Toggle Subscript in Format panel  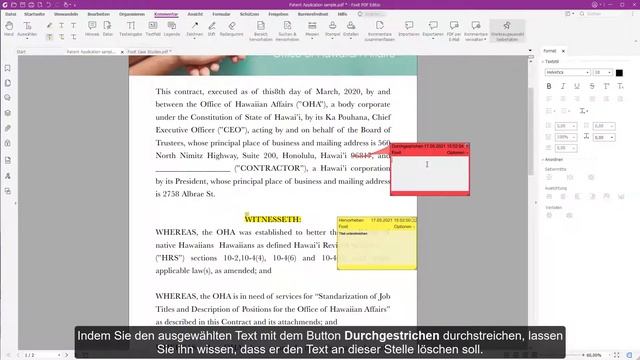pos(620,86)
